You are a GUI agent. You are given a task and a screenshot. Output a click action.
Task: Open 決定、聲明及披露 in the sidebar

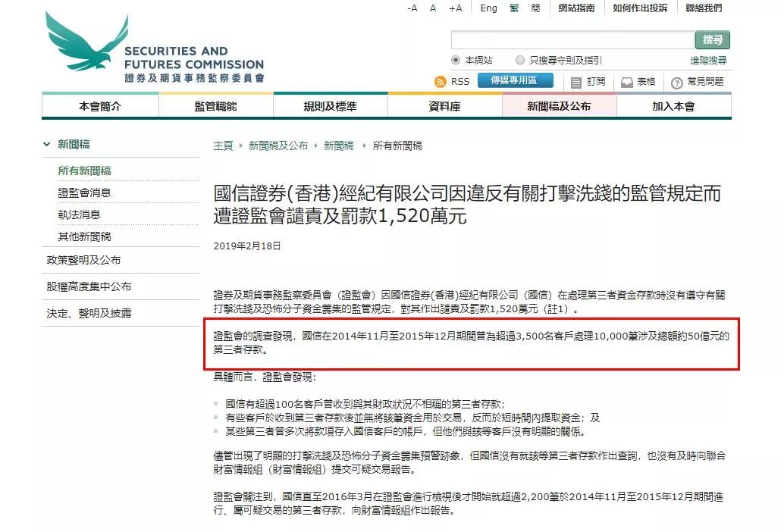click(89, 313)
